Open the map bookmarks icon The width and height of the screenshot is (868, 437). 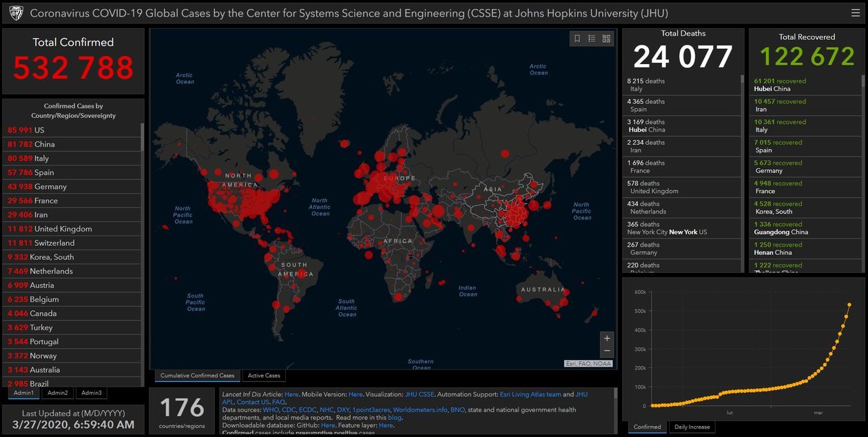point(577,39)
